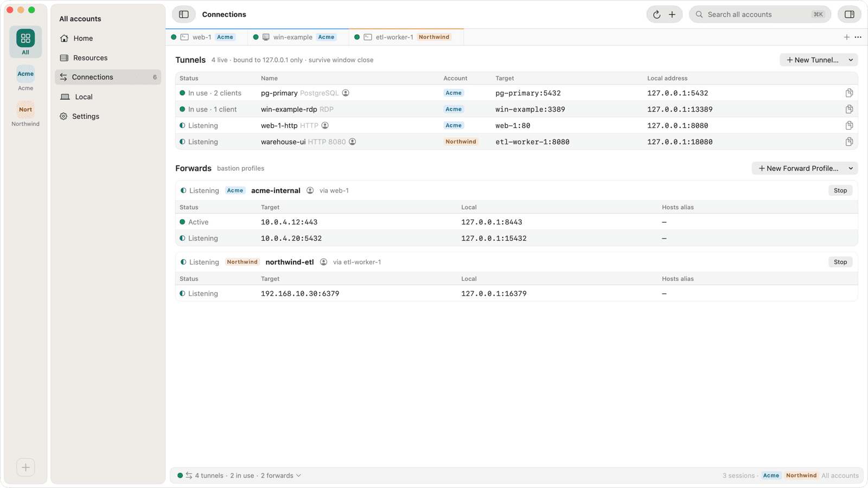
Task: Click the profile icon next to warehouse-ui
Action: pos(353,142)
